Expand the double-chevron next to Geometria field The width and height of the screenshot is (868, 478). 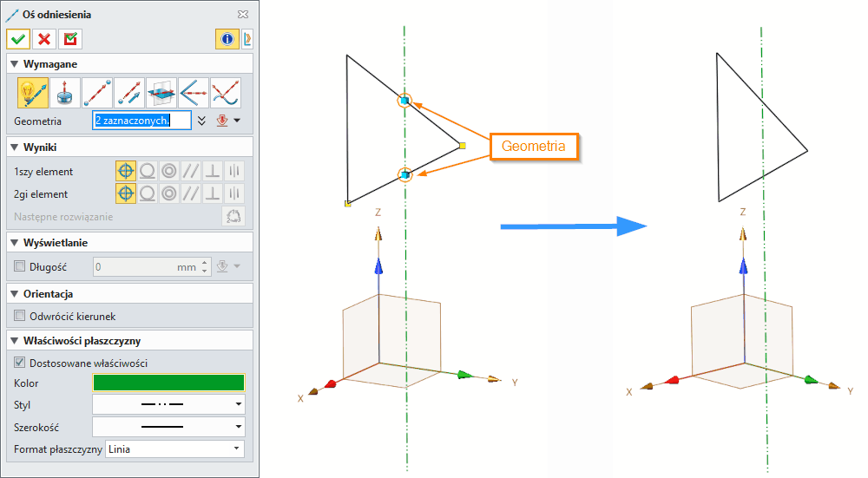click(x=201, y=121)
